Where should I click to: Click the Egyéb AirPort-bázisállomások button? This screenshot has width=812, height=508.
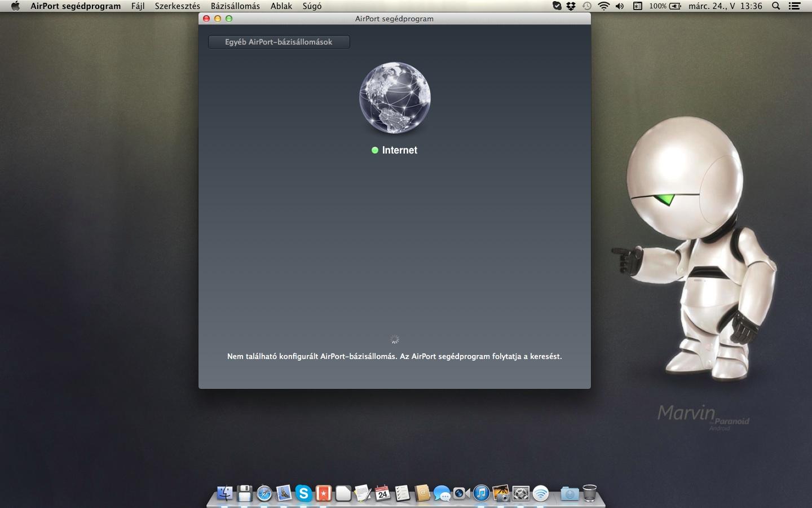point(279,42)
